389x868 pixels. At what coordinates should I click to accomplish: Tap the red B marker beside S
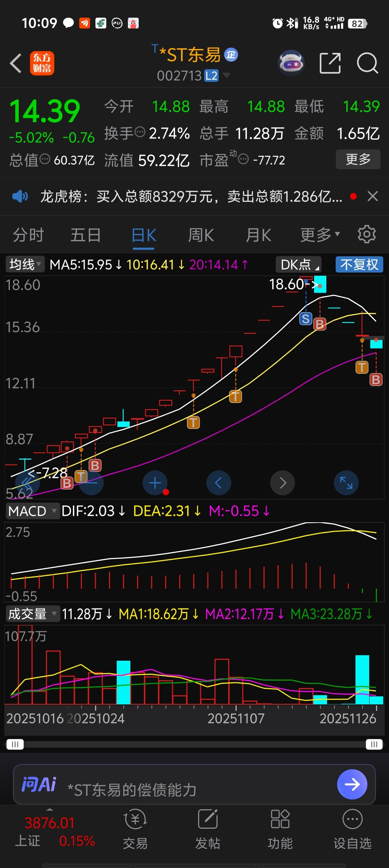320,324
